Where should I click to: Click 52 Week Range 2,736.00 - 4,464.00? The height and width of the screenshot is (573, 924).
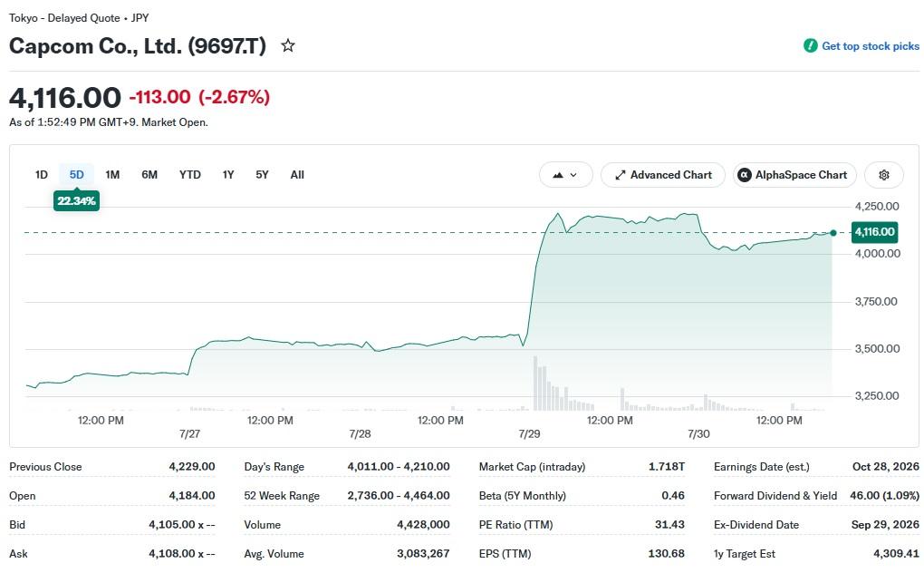[x=399, y=495]
